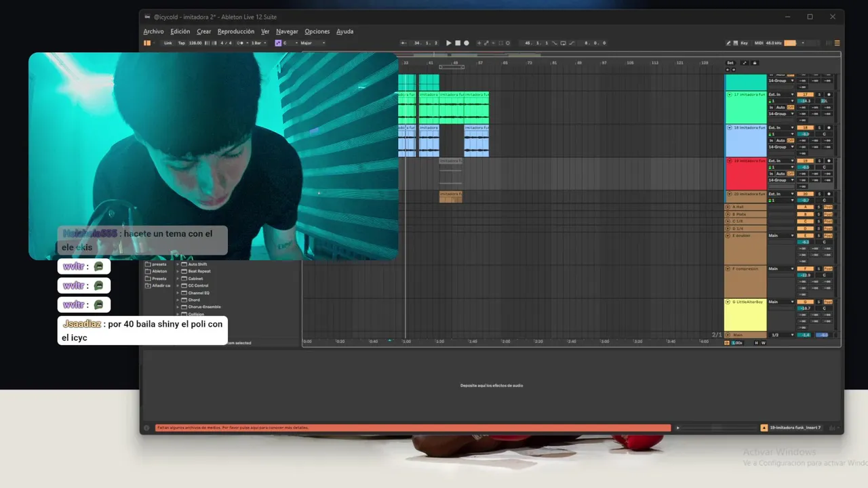Open the Navegar menu
Viewport: 868px width, 488px height.
pos(287,31)
